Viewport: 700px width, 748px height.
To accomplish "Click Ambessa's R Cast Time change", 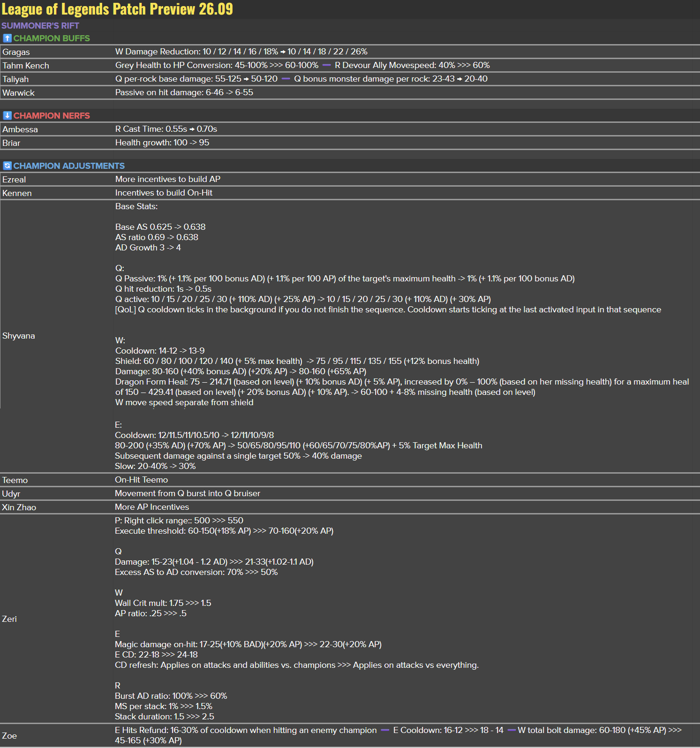I will click(166, 129).
